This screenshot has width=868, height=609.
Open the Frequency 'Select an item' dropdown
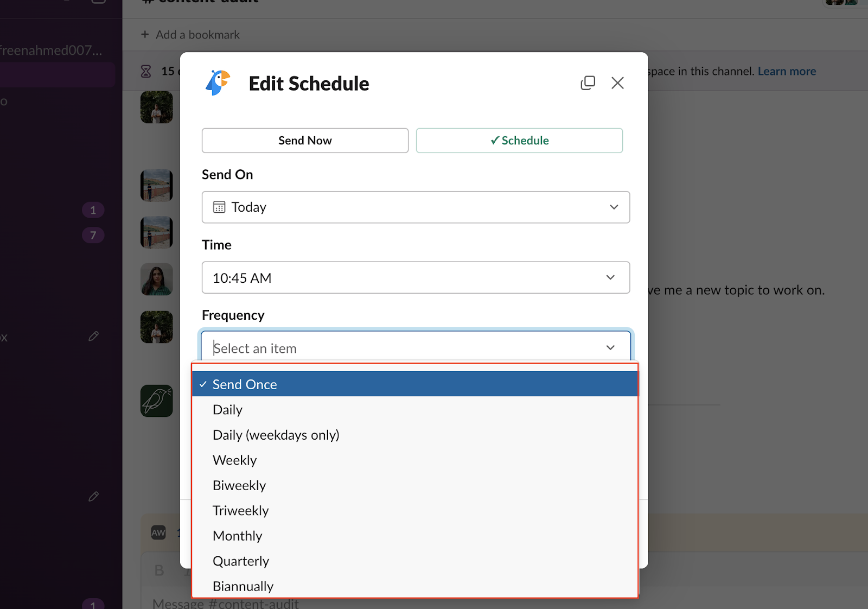[416, 347]
